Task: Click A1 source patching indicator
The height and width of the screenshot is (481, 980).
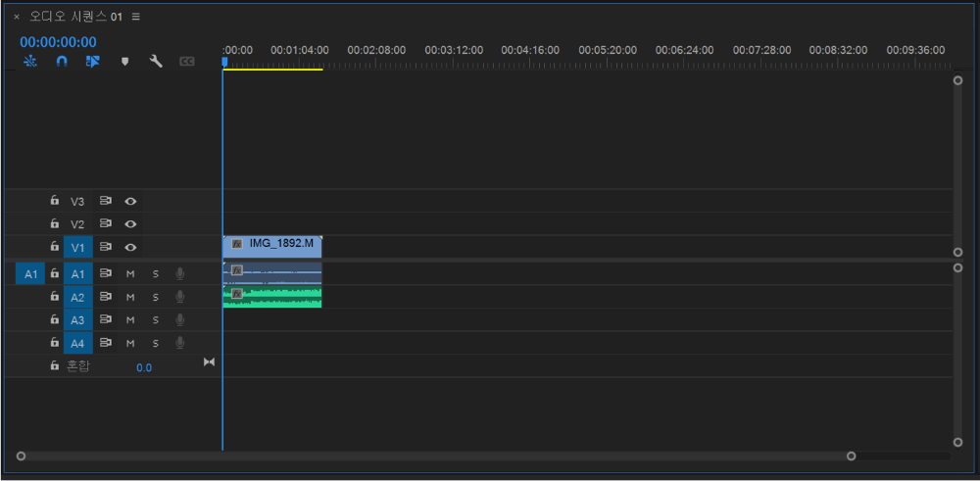Action: coord(30,273)
